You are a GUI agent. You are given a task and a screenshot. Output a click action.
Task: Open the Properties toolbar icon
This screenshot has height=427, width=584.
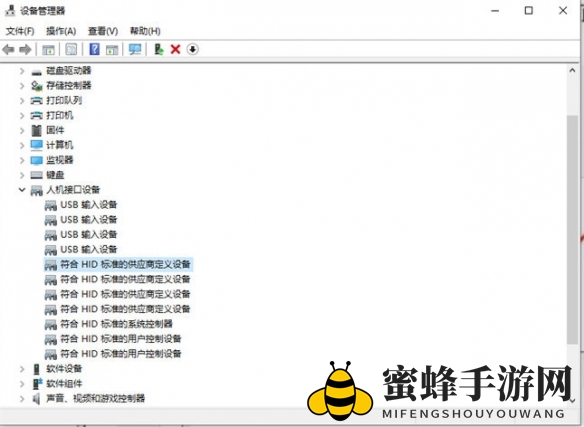(71, 49)
